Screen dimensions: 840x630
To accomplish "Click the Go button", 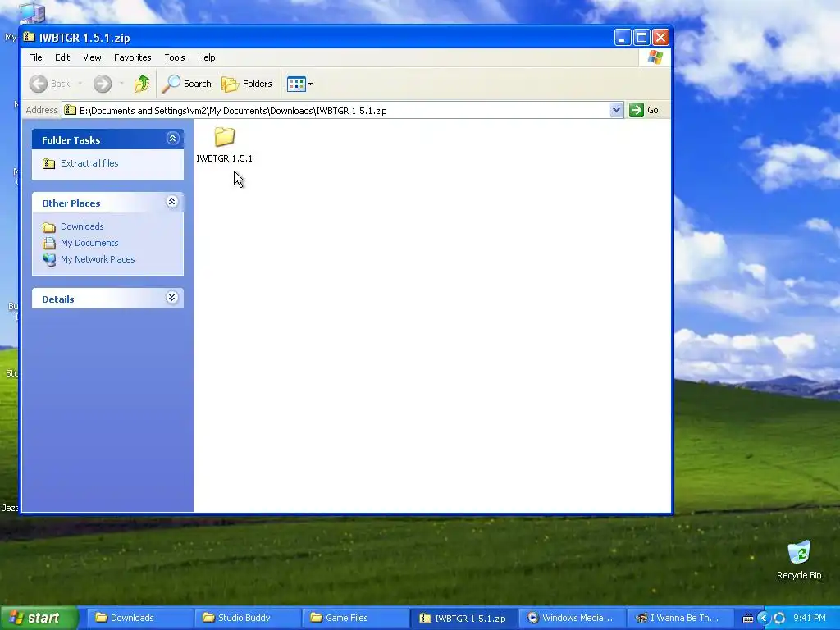I will pos(644,111).
